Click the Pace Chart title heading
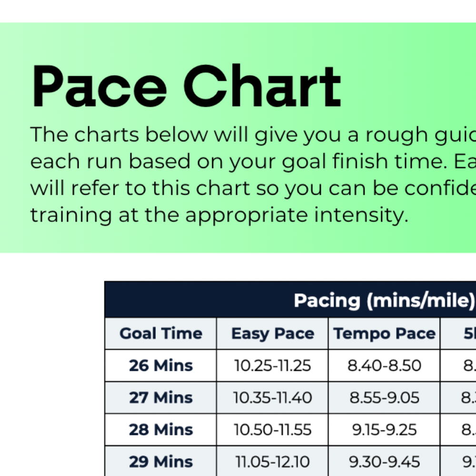Viewport: 476px width, 476px height. 186,87
